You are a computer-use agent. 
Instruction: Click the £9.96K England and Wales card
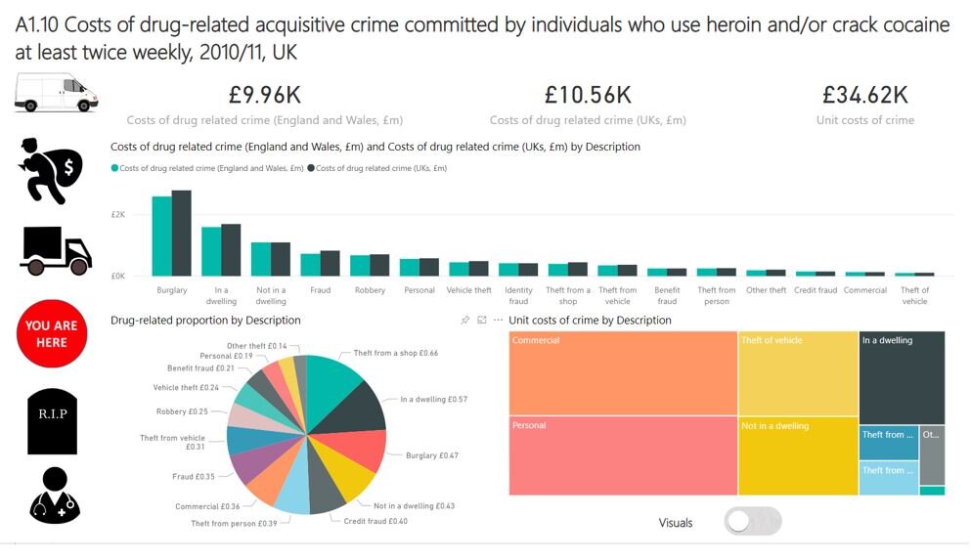[x=264, y=106]
